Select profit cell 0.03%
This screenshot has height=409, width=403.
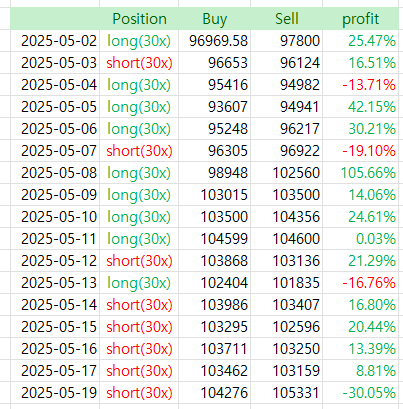pyautogui.click(x=360, y=239)
